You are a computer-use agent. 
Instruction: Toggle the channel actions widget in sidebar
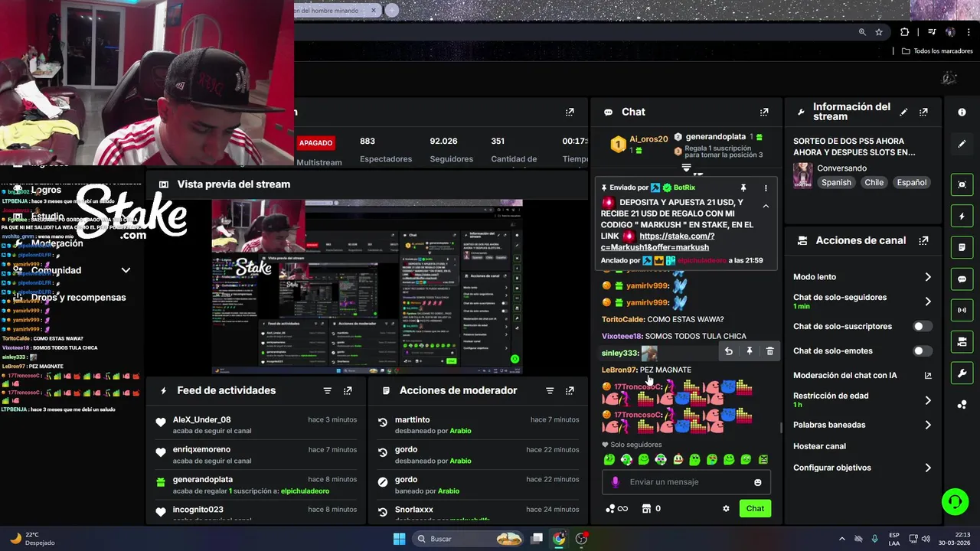[962, 341]
